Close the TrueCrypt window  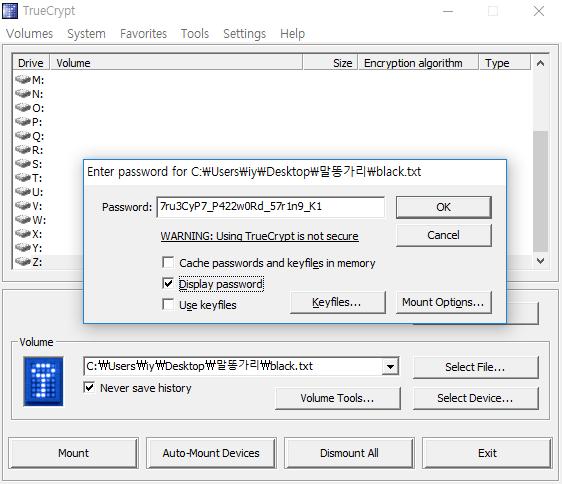click(539, 11)
